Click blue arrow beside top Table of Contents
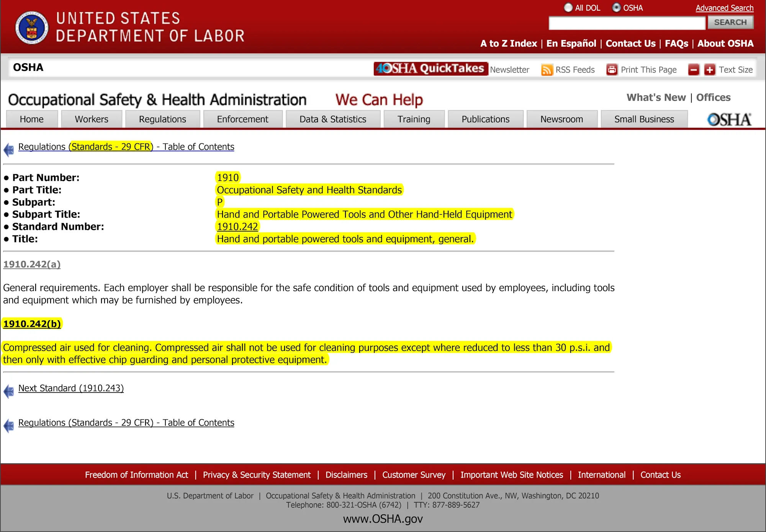The width and height of the screenshot is (766, 532). 9,149
